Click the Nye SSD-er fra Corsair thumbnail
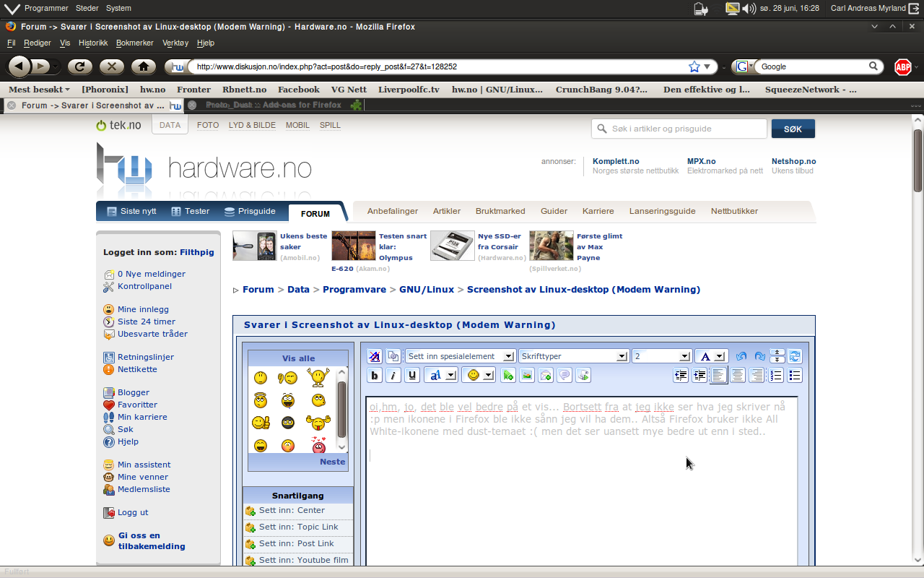The image size is (924, 578). [x=453, y=246]
